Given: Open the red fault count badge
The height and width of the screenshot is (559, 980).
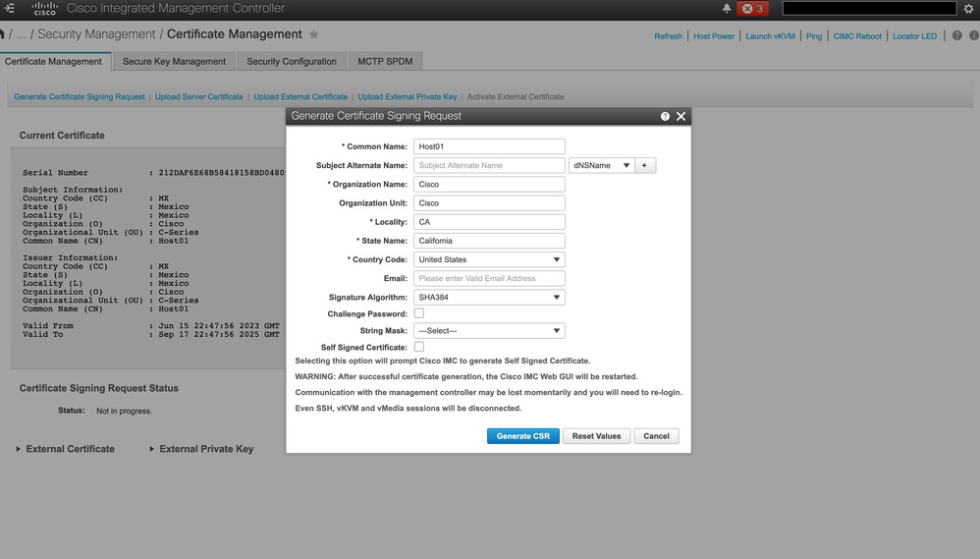Looking at the screenshot, I should [x=752, y=8].
